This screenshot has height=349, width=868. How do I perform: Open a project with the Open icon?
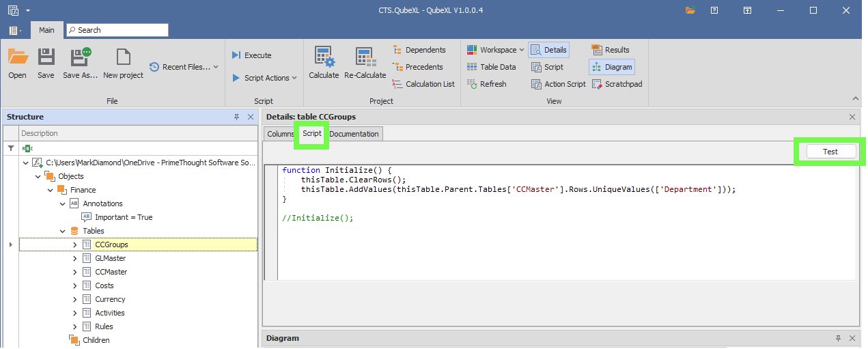coord(17,63)
